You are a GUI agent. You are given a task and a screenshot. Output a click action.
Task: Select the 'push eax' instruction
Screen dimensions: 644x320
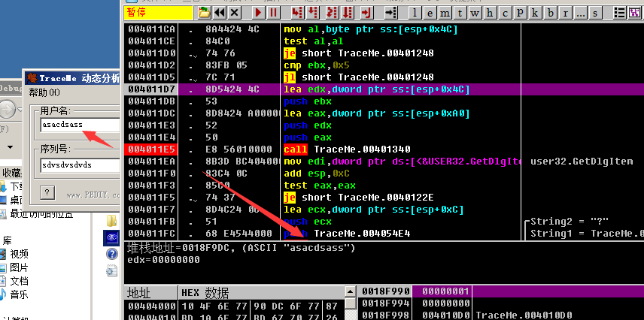click(x=307, y=137)
